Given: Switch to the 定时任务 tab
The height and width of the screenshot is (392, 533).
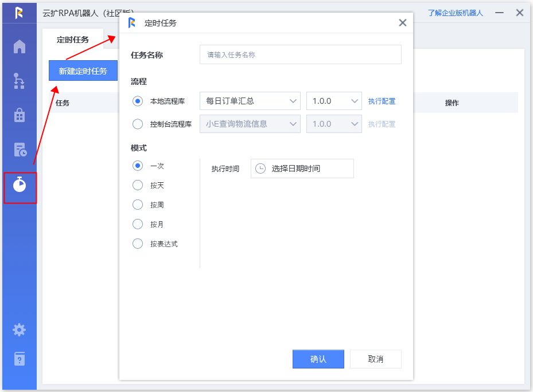Looking at the screenshot, I should tap(73, 40).
